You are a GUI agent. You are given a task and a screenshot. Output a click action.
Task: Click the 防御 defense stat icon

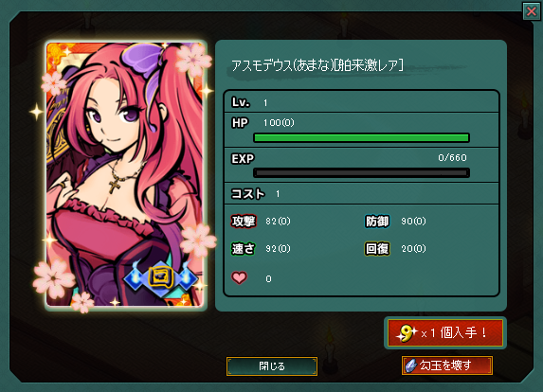coord(377,221)
